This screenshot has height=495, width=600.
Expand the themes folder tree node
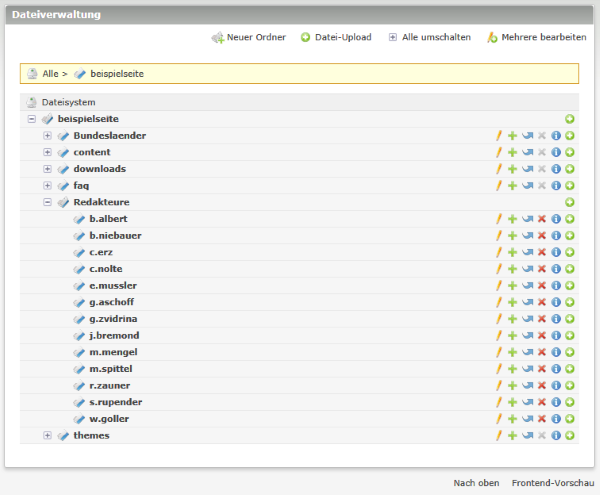tap(47, 435)
